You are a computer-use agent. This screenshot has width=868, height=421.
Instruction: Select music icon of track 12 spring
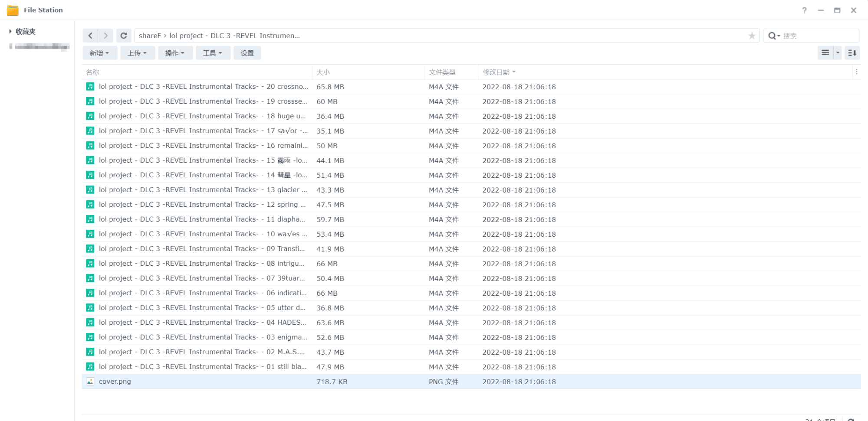click(x=90, y=205)
